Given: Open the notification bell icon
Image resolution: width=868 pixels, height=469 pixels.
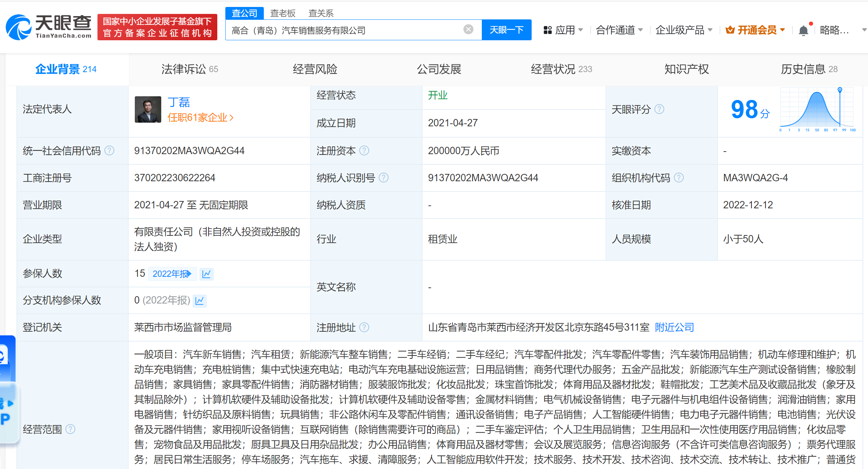Looking at the screenshot, I should click(804, 30).
